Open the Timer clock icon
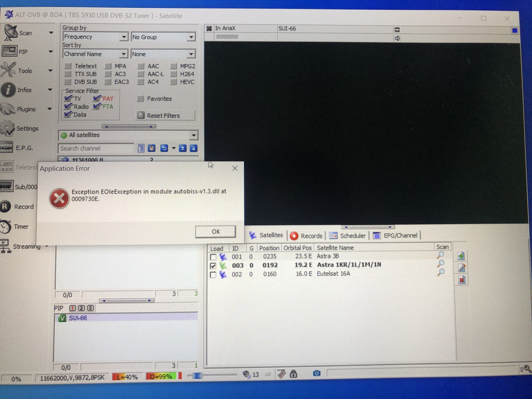This screenshot has height=399, width=532. pyautogui.click(x=5, y=226)
